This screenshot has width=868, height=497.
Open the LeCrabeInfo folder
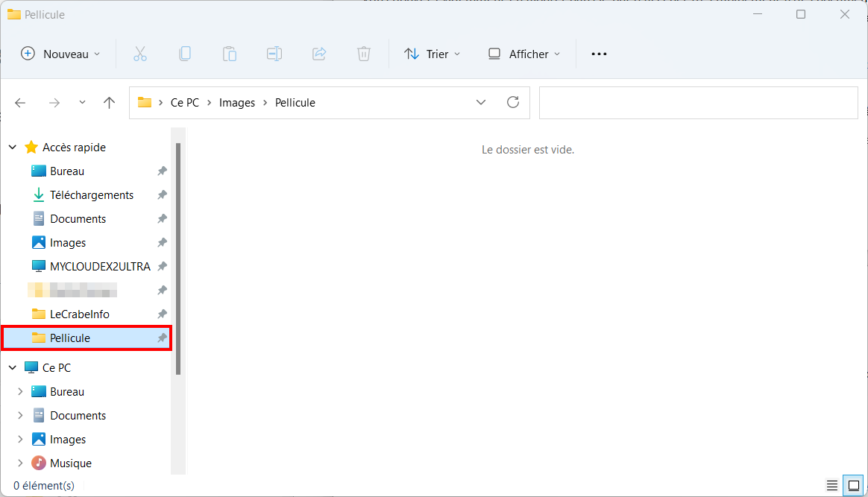coord(80,314)
